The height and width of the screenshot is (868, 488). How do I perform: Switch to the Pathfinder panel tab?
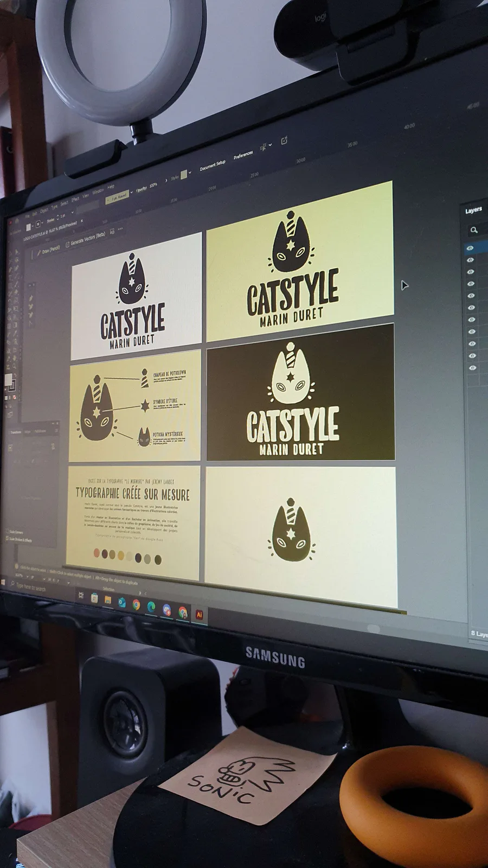point(40,431)
